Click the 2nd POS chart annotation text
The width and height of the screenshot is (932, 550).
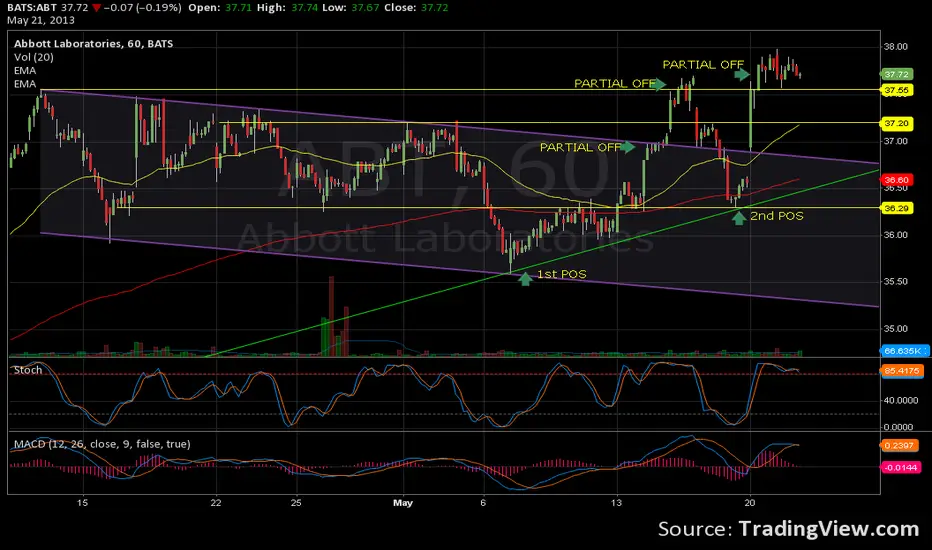click(x=776, y=216)
